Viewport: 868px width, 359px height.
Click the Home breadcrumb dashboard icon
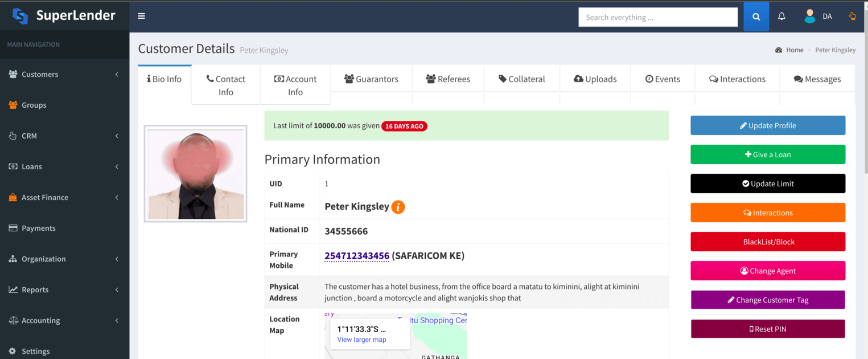(779, 50)
